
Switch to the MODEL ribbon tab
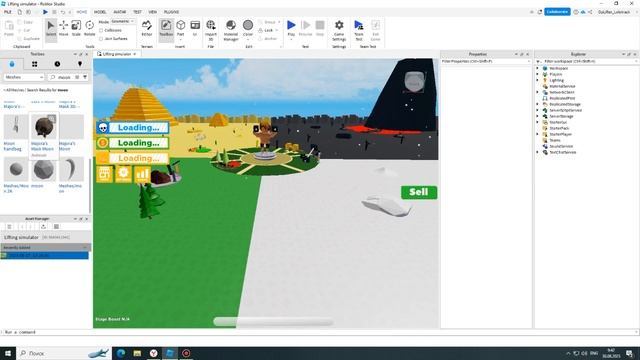(100, 12)
